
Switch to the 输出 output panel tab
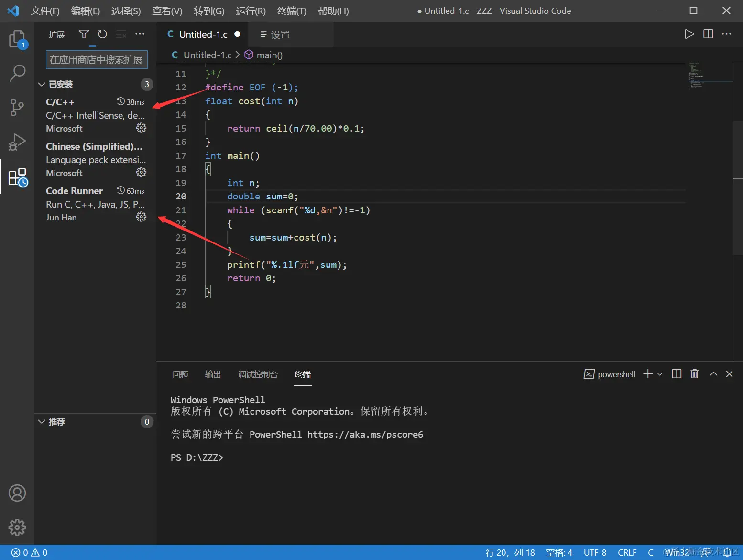coord(213,374)
